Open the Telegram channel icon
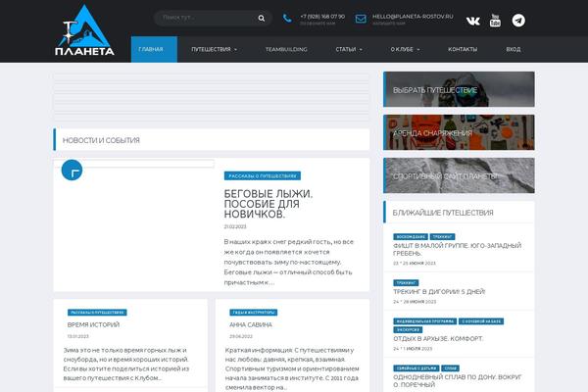Screen dimensions: 588x392 518,21
